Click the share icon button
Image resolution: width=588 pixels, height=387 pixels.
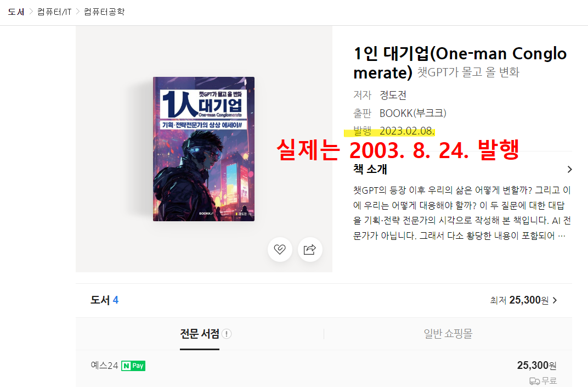click(x=310, y=249)
